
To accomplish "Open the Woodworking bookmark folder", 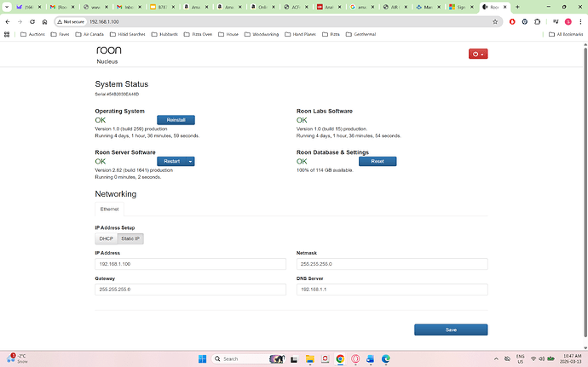I will pyautogui.click(x=262, y=34).
